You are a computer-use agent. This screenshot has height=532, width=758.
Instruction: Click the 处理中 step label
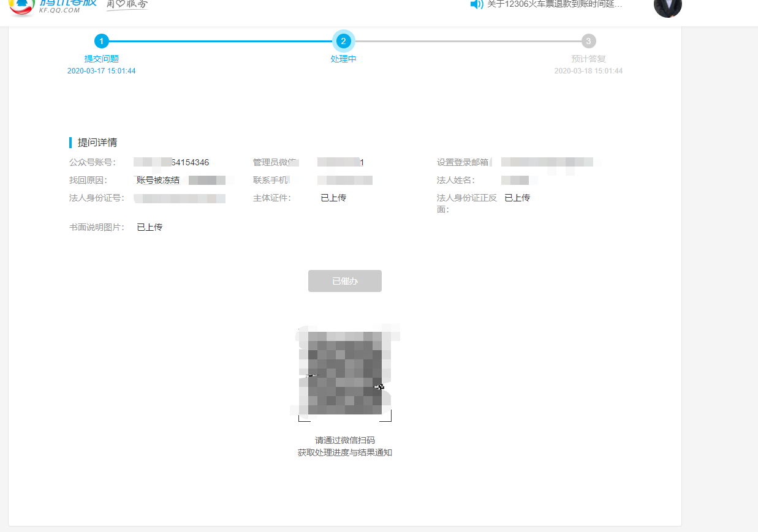(343, 59)
